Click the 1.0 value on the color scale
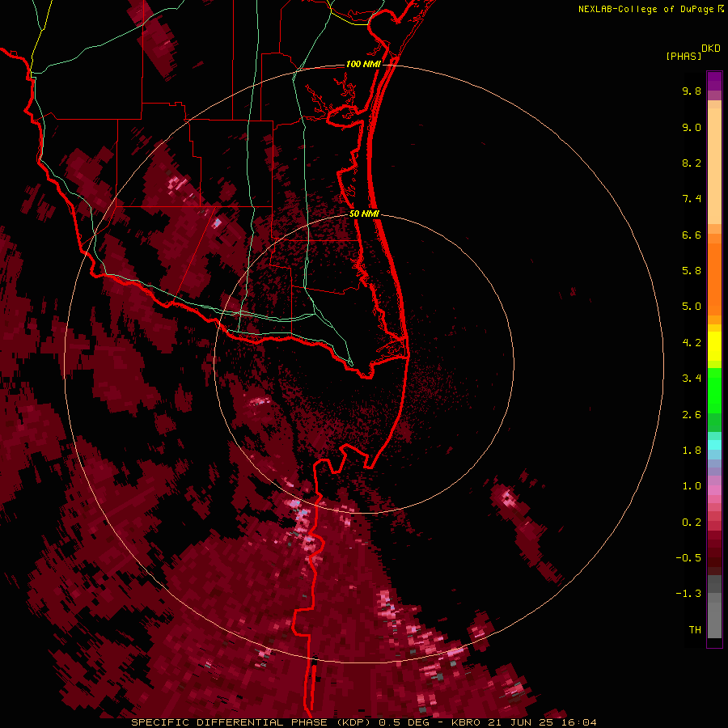This screenshot has width=728, height=728. coord(692,486)
